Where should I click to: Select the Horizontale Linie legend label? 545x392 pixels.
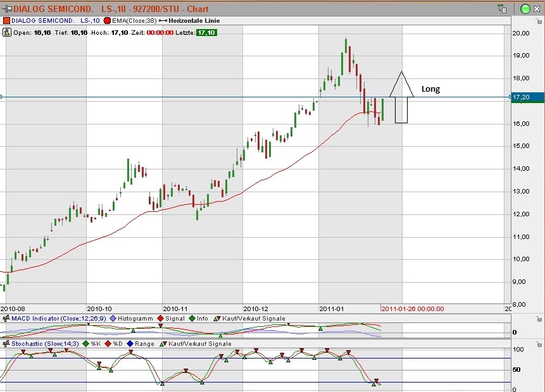pos(194,20)
